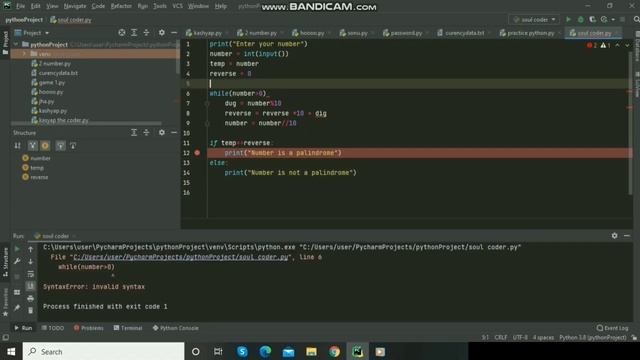This screenshot has width=640, height=360.
Task: Open the Navigate menu
Action: click(x=75, y=6)
